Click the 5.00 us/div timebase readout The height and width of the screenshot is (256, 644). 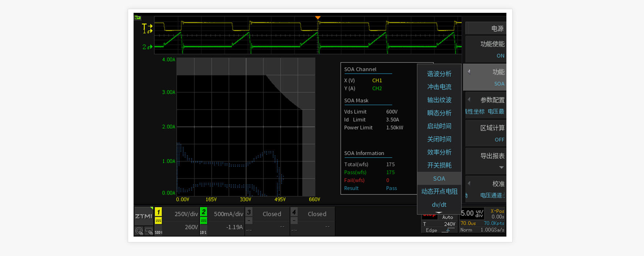pos(472,213)
